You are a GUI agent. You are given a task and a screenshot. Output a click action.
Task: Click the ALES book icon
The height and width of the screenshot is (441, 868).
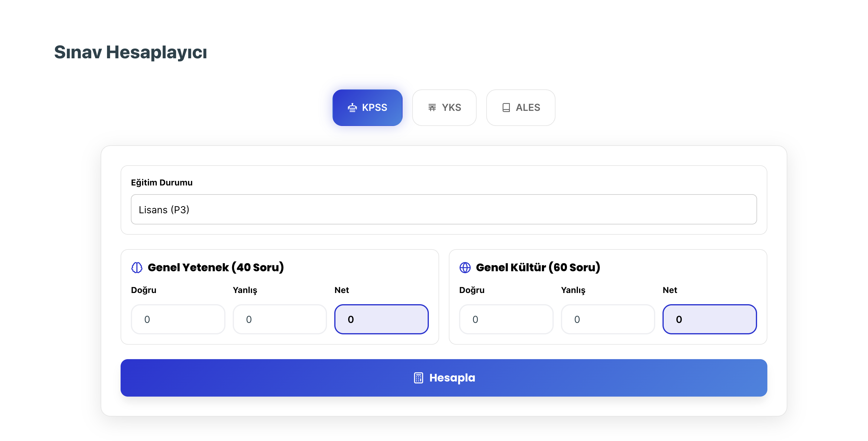tap(506, 108)
